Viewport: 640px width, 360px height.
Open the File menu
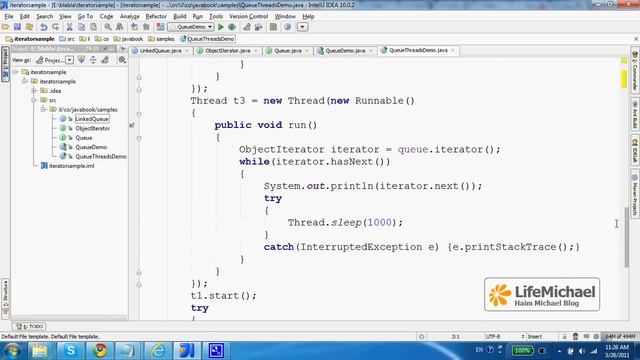click(9, 16)
